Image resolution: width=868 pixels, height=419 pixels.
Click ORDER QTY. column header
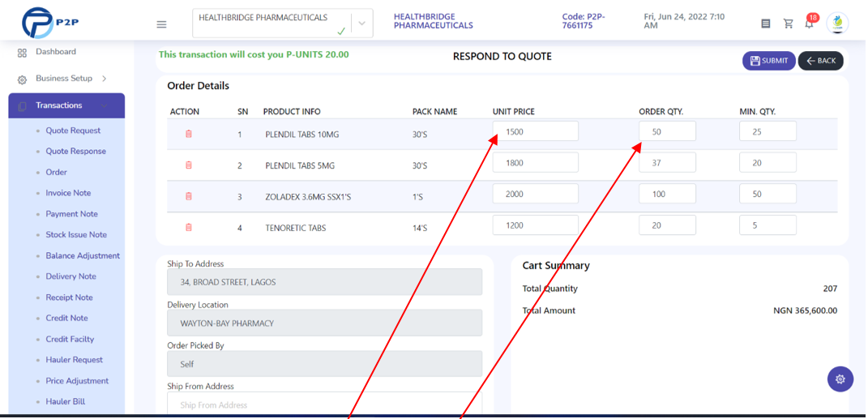[661, 112]
